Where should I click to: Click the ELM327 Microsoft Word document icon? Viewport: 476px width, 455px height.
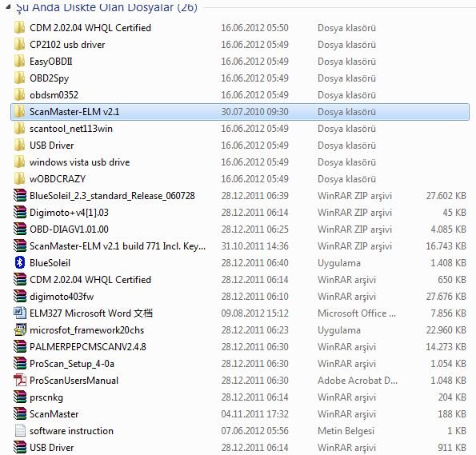(x=20, y=313)
